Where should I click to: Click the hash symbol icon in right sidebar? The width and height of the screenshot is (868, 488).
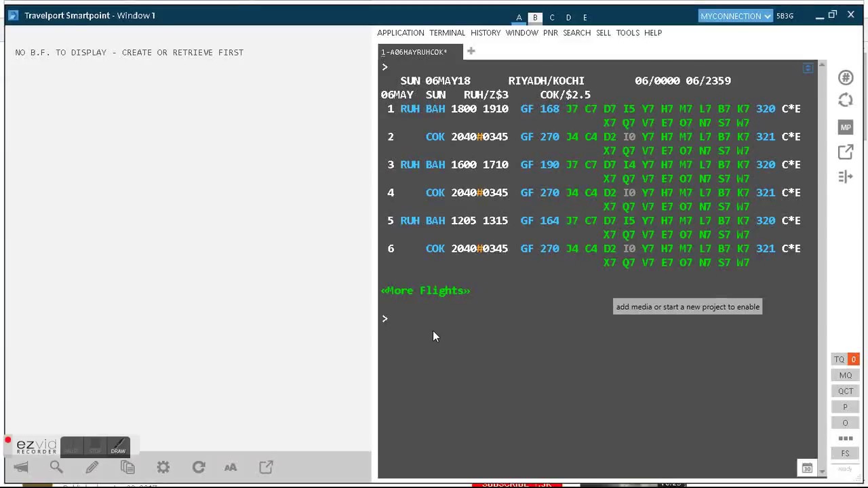click(845, 78)
